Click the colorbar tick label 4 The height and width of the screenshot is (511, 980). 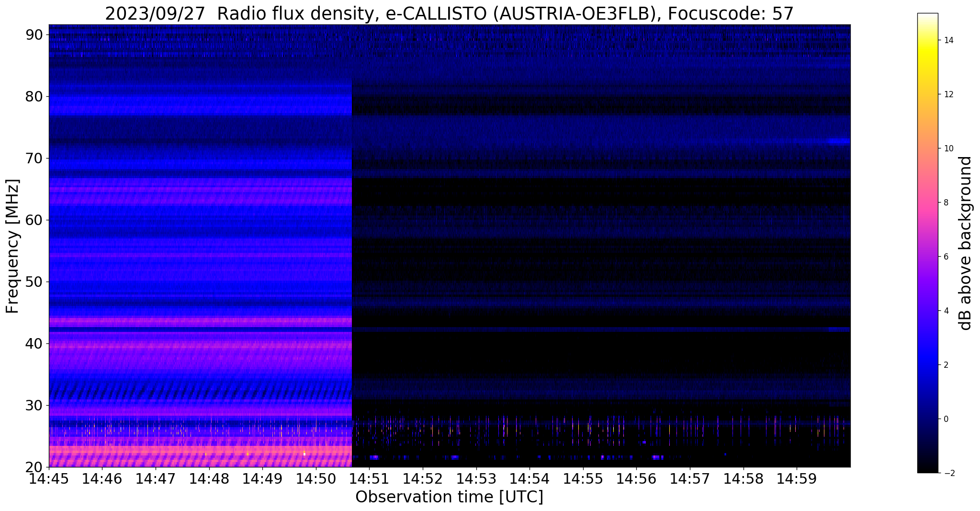[945, 311]
